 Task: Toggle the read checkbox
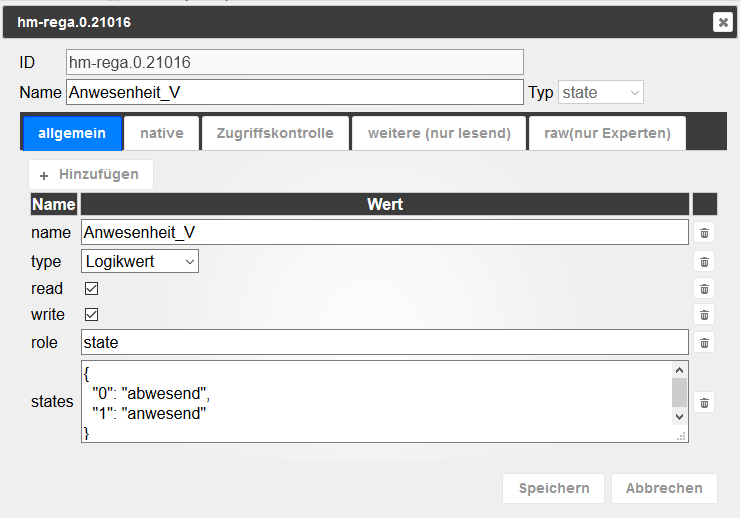point(91,289)
